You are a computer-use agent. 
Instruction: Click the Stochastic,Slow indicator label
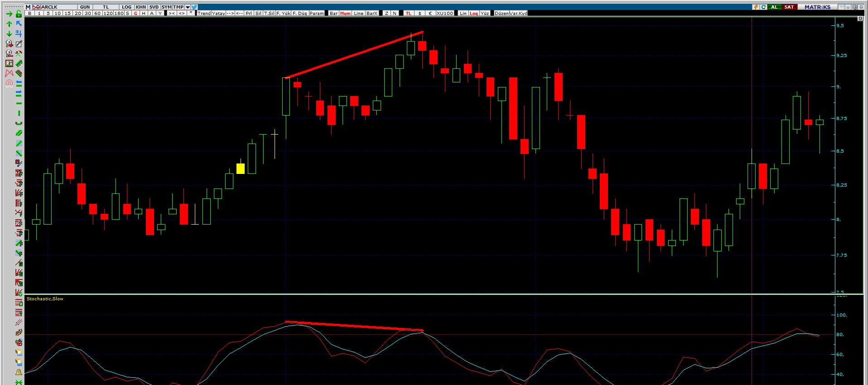click(45, 298)
